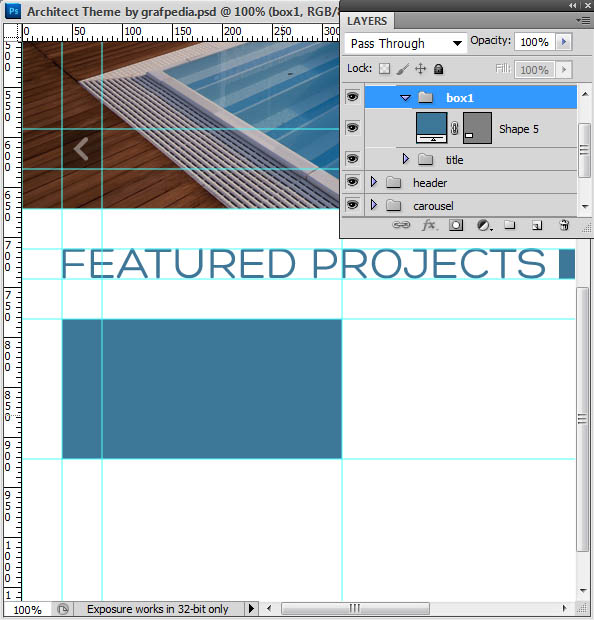The height and width of the screenshot is (620, 594).
Task: Add a layer mask
Action: pos(456,225)
